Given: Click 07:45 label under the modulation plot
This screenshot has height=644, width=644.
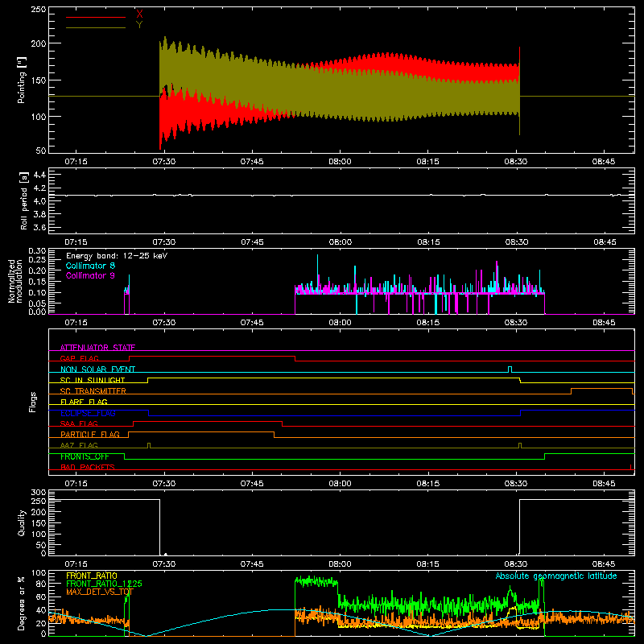Looking at the screenshot, I should click(252, 323).
